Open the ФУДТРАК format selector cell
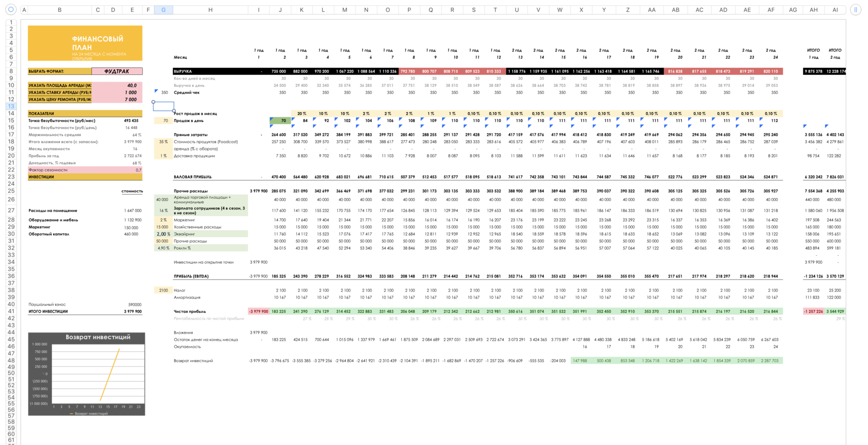868x445 pixels. [117, 71]
